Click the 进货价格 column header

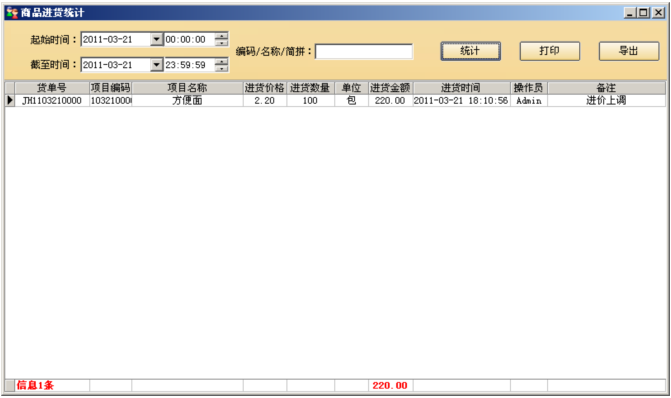point(265,88)
